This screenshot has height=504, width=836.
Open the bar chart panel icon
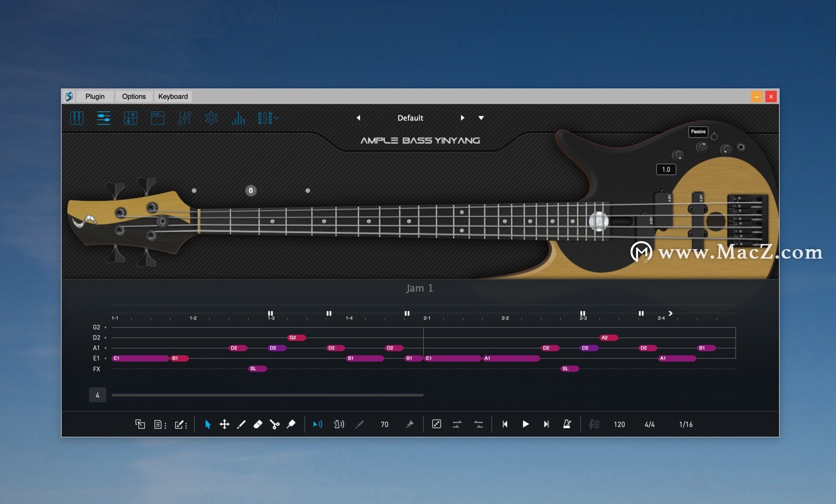pos(238,118)
